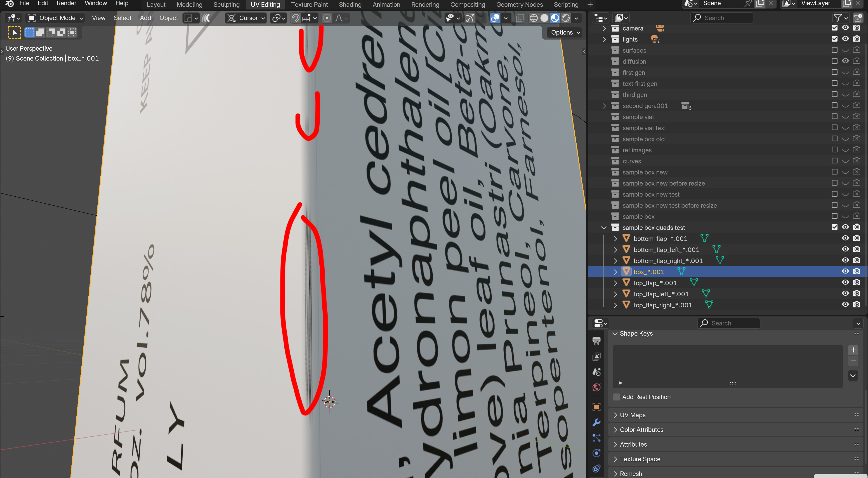
Task: Switch to solid viewport shading
Action: click(x=544, y=18)
